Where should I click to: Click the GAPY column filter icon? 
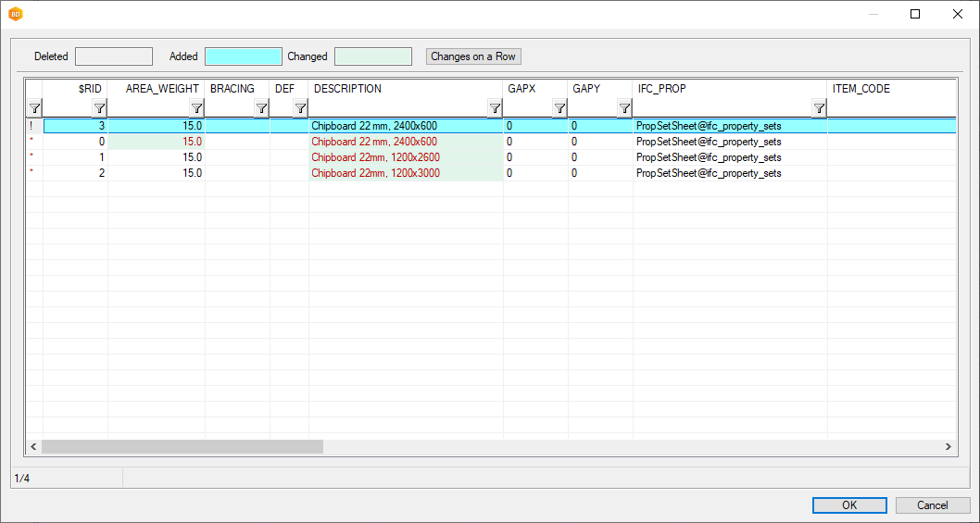pyautogui.click(x=624, y=108)
